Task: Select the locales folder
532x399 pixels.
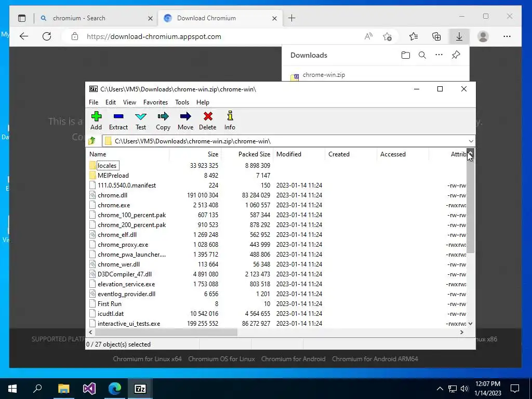Action: click(x=107, y=166)
